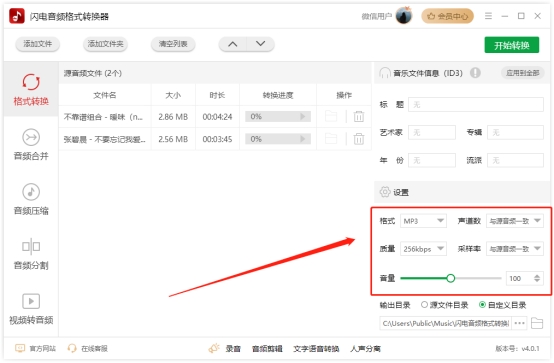Move selected file up with up arrow
Viewport: 554px width, 363px height.
[232, 44]
